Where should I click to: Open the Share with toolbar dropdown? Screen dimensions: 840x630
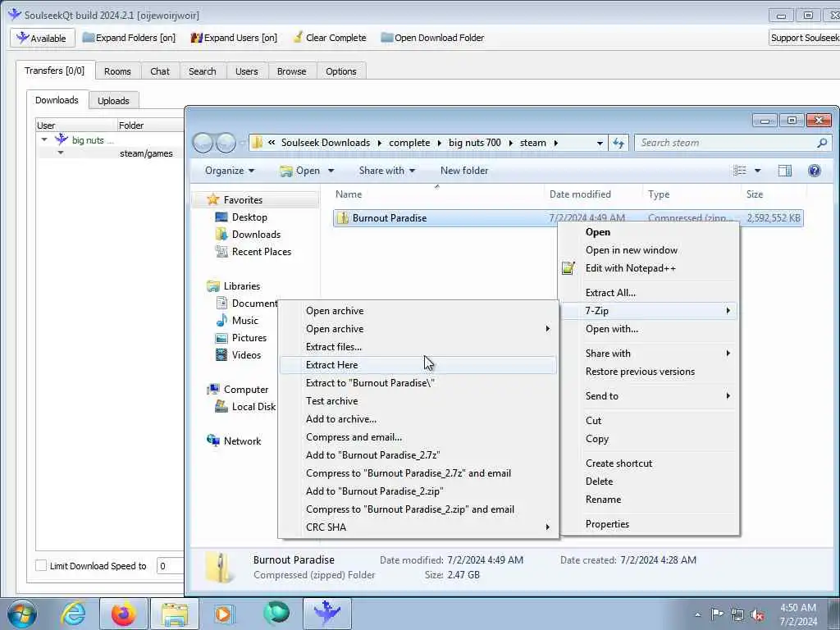[x=387, y=171]
